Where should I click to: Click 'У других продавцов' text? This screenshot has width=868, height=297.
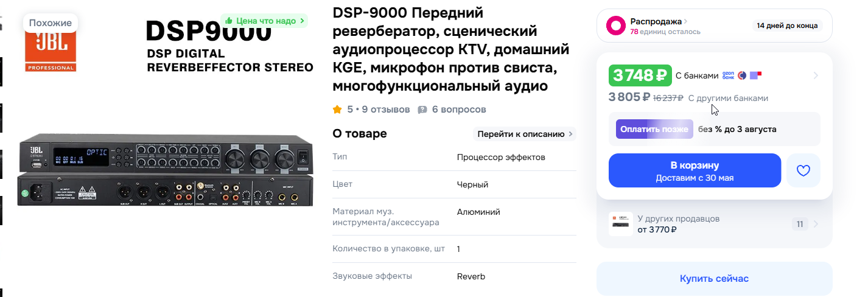click(x=679, y=218)
